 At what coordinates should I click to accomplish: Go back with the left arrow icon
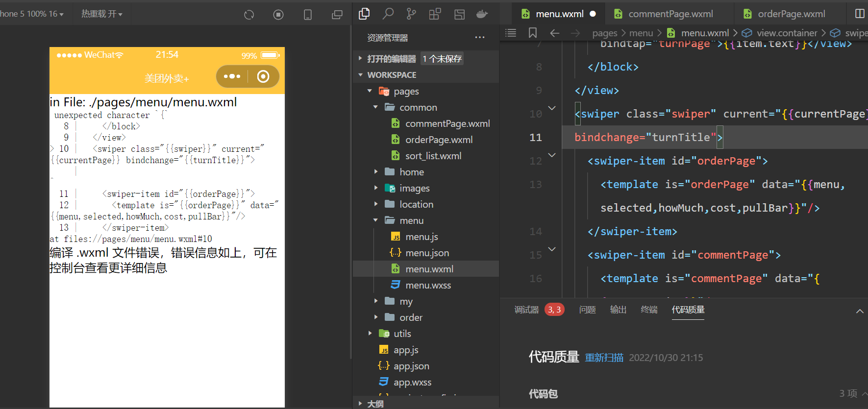[555, 33]
